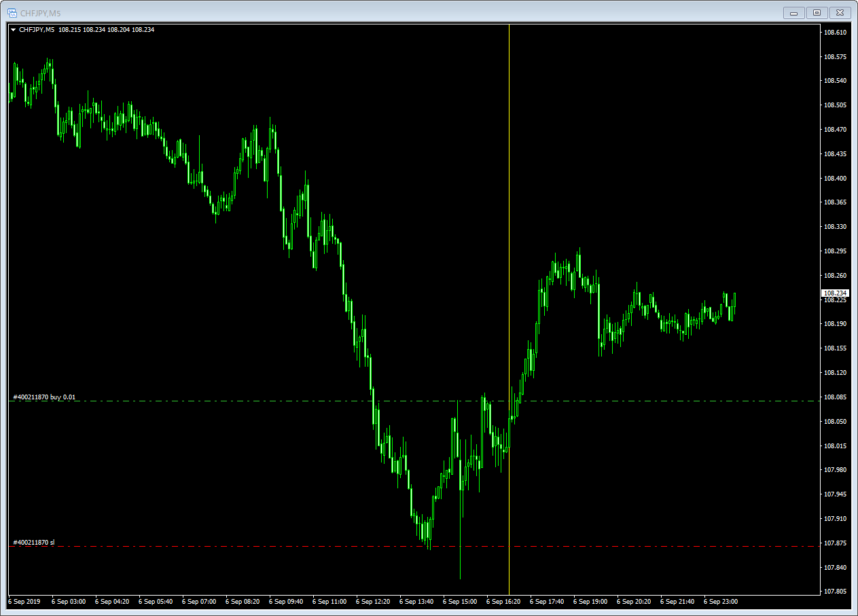The height and width of the screenshot is (616, 858).
Task: Minimize the CHFJPY,M5 chart window
Action: [x=793, y=12]
